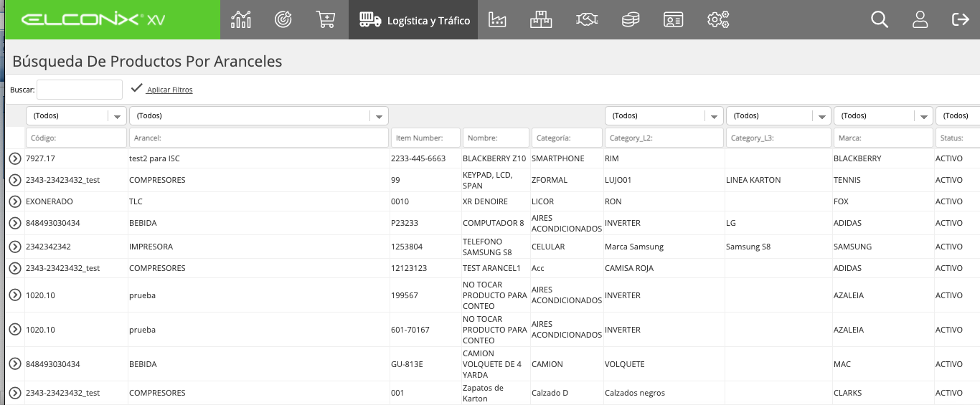This screenshot has width=980, height=405.
Task: Open the coins finance icon
Action: [631, 19]
